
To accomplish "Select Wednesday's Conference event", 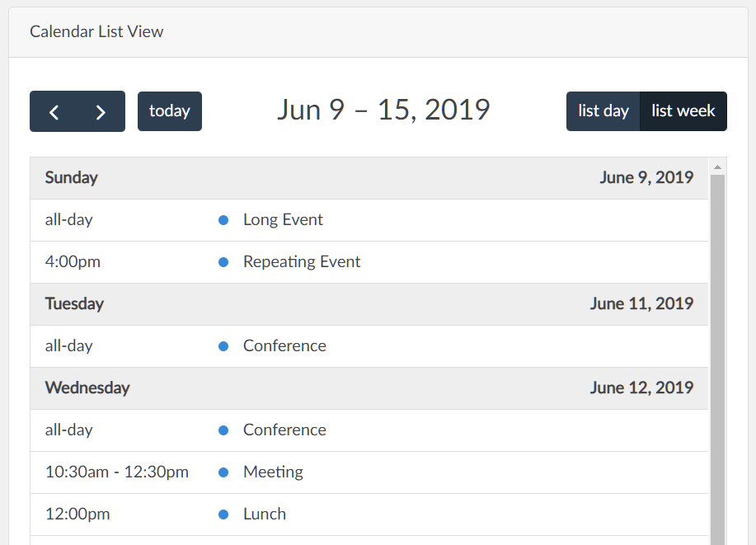I will [284, 430].
